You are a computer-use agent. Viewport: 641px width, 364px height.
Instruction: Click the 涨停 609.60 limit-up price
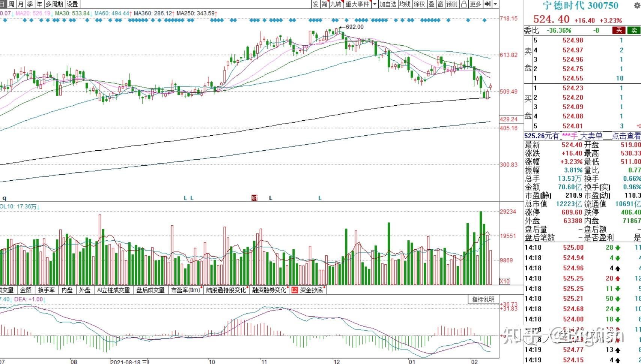click(572, 212)
